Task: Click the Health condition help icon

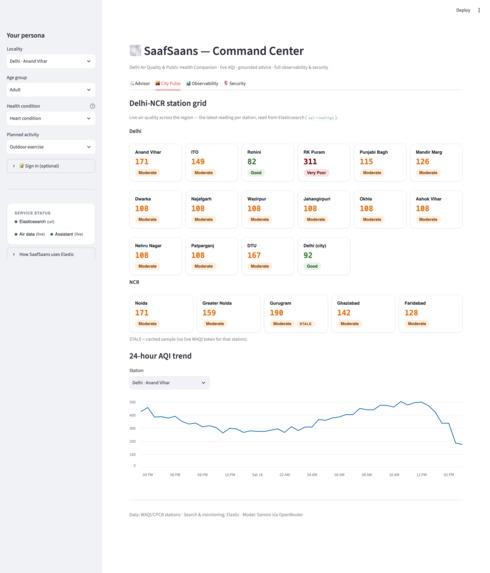Action: [x=92, y=106]
